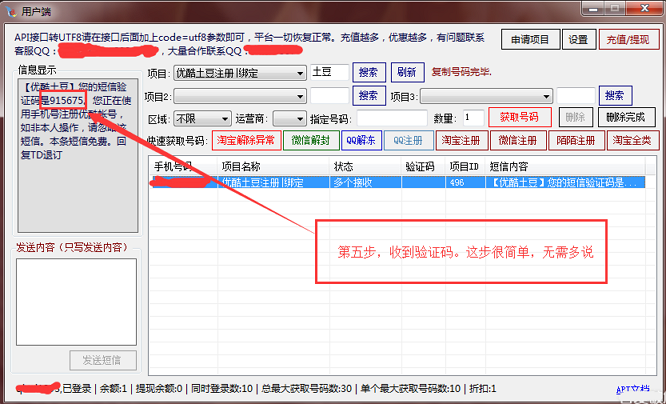Click the 多个接收 status cell
Viewport: 666px width, 404px height.
365,183
